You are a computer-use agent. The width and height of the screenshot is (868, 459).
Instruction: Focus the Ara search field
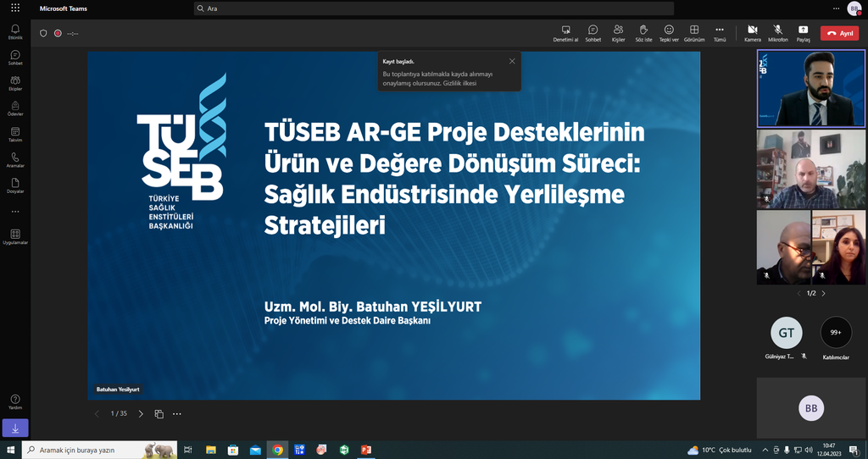point(433,8)
